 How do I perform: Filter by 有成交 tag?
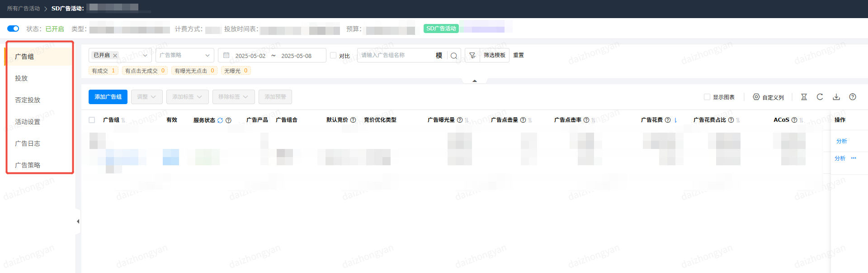click(x=104, y=71)
